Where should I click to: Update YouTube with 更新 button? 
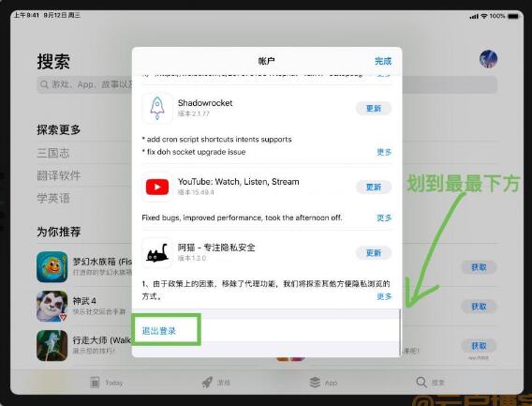(374, 187)
